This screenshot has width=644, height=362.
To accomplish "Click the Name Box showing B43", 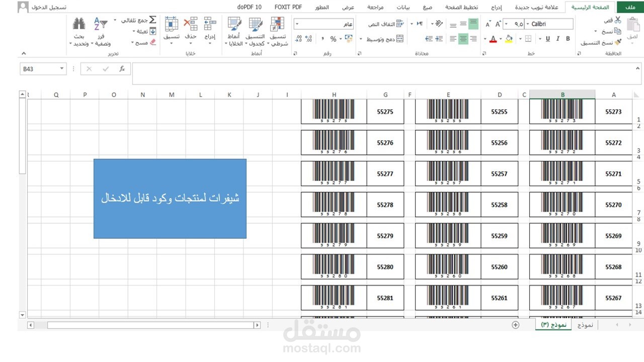I will coord(43,69).
